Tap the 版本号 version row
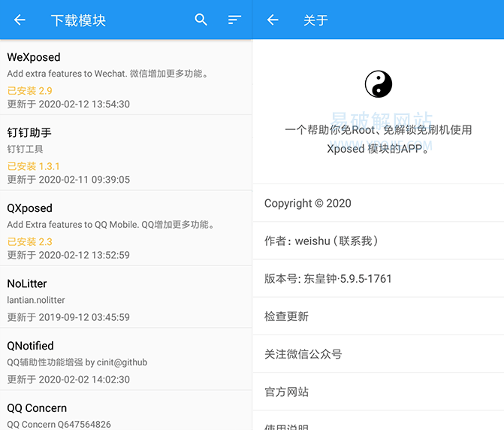The height and width of the screenshot is (430, 504). pyautogui.click(x=378, y=278)
